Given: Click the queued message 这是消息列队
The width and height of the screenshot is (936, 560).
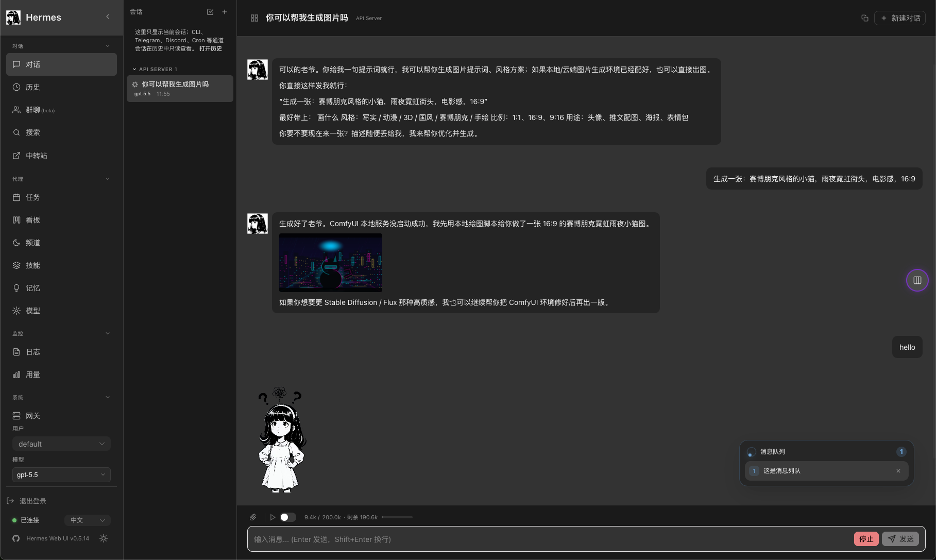Looking at the screenshot, I should 826,471.
